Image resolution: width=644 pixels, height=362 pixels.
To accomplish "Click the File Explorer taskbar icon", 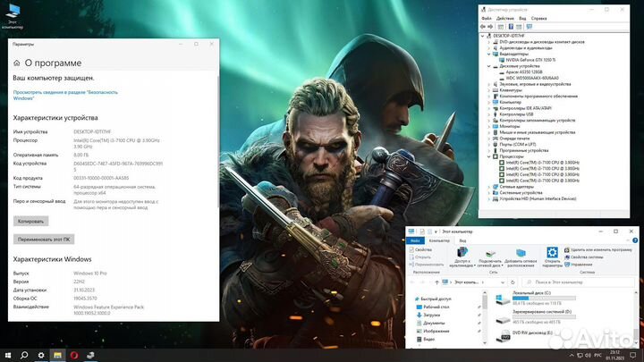I will [57, 355].
